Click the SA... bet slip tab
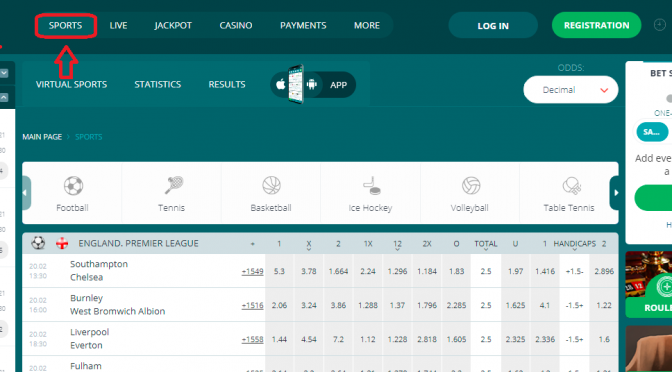672x372 pixels. [652, 132]
